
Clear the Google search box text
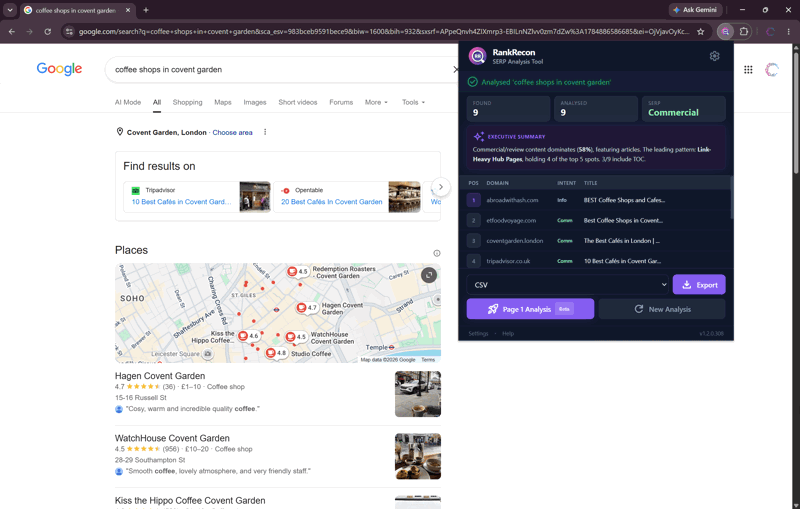coord(455,69)
